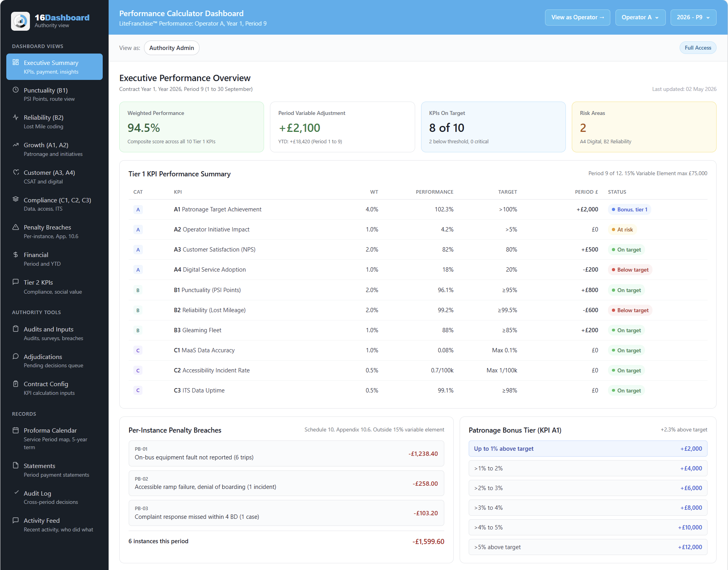728x570 pixels.
Task: Click the STATUS column header
Action: point(617,192)
